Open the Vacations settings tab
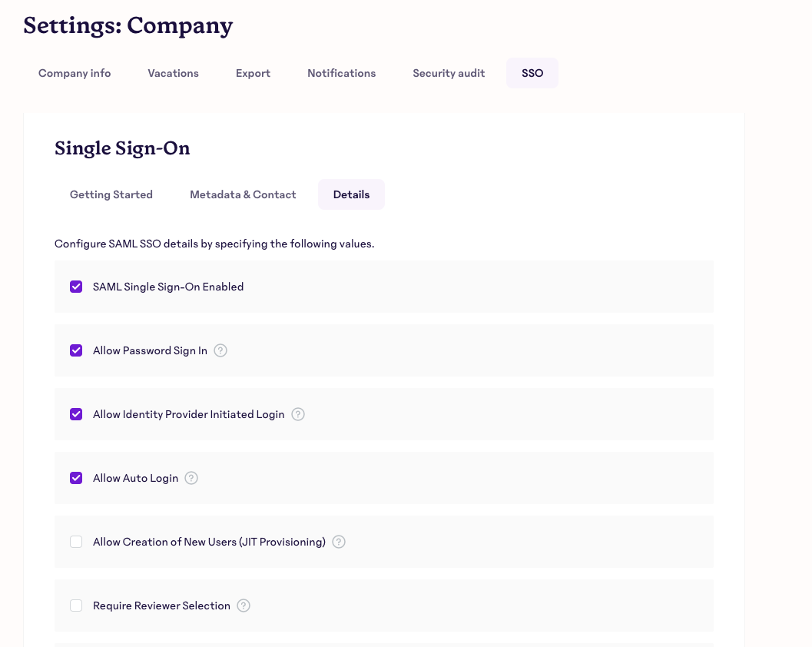Image resolution: width=812 pixels, height=647 pixels. [x=174, y=73]
